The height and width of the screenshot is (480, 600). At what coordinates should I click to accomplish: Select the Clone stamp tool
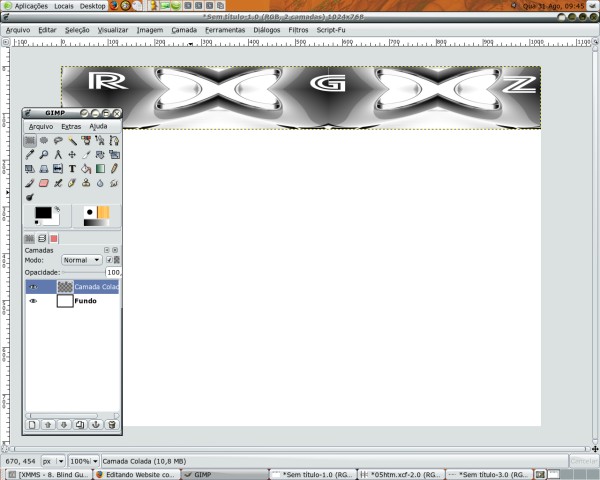pos(86,183)
